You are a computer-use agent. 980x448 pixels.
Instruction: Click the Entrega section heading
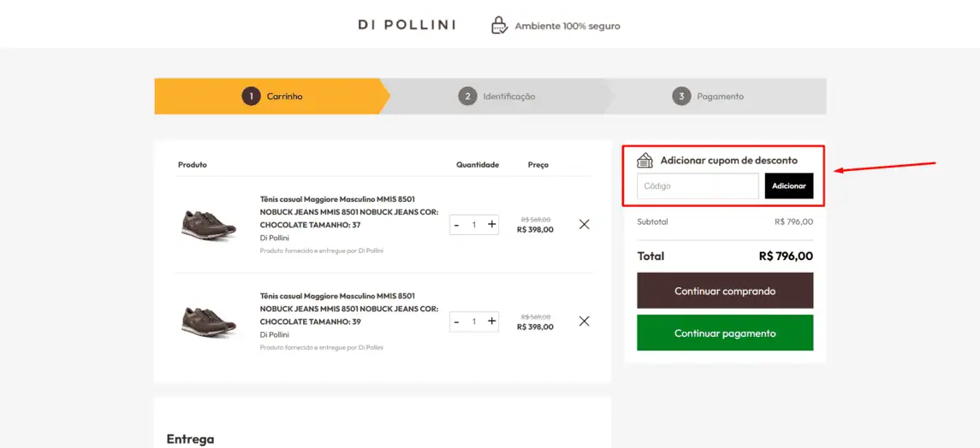point(190,439)
